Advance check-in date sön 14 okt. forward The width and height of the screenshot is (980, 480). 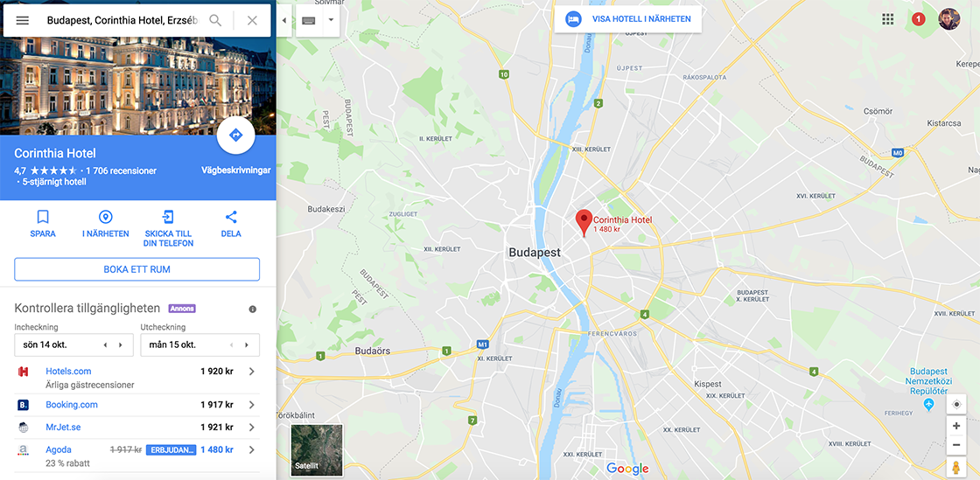[121, 345]
